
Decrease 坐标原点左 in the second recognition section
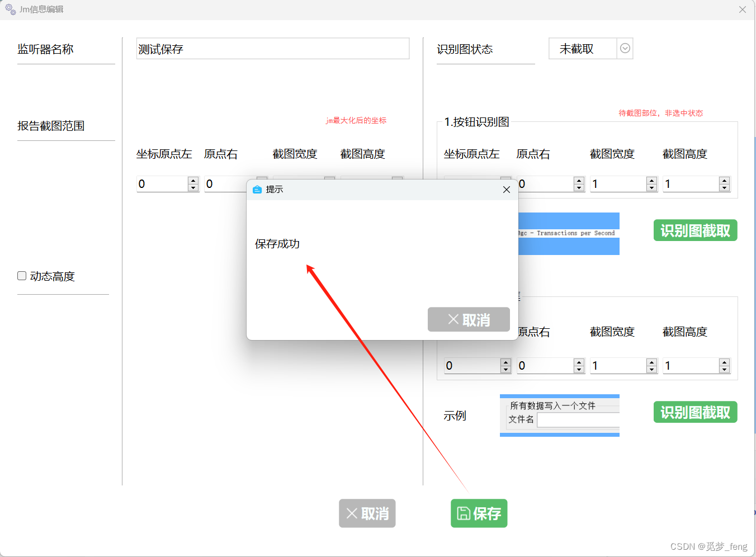tap(506, 370)
